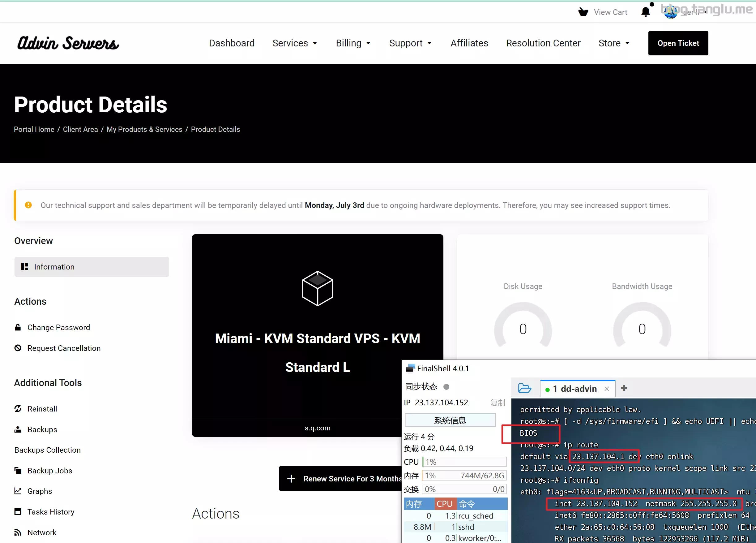
Task: Click the Reinstall icon in Additional Tools
Action: [18, 409]
